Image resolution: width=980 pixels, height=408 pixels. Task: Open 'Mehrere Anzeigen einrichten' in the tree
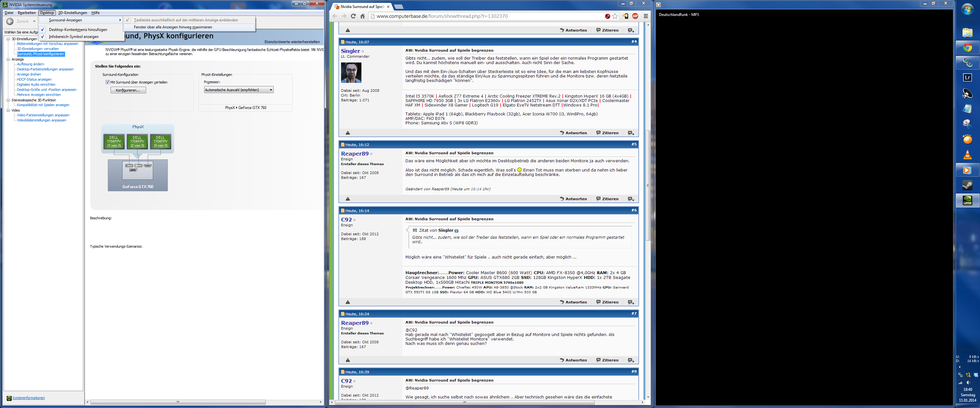click(x=39, y=95)
